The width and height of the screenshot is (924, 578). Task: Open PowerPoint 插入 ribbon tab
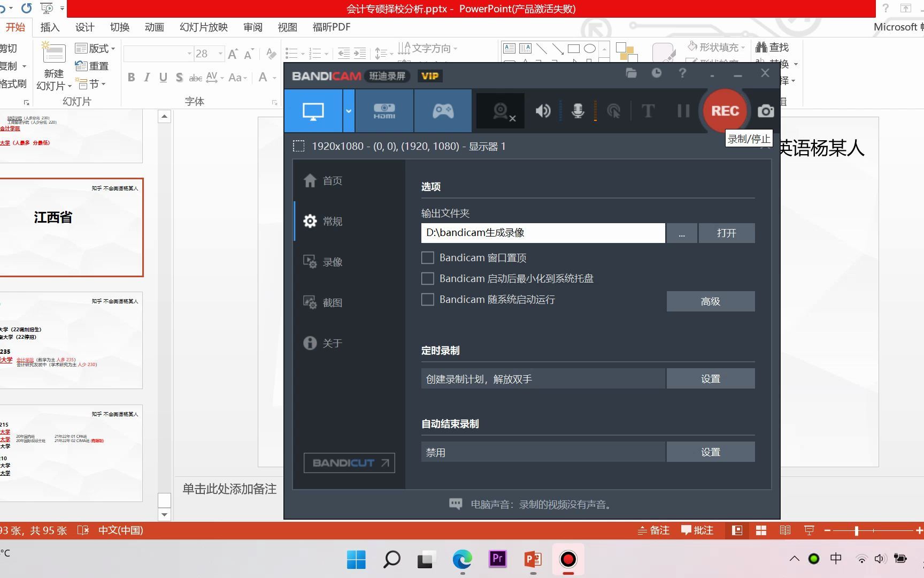point(50,27)
